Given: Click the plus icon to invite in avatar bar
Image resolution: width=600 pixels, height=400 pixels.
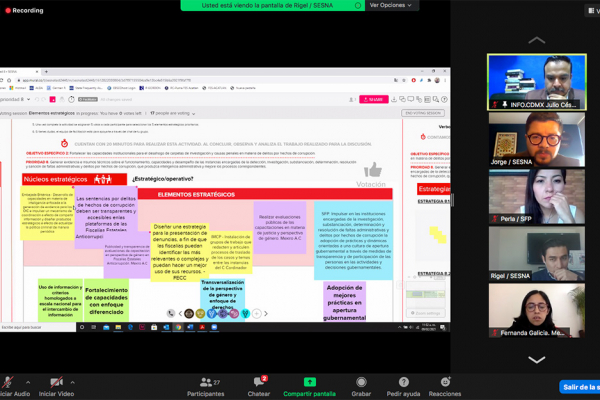Looking at the screenshot, I should 257,313.
